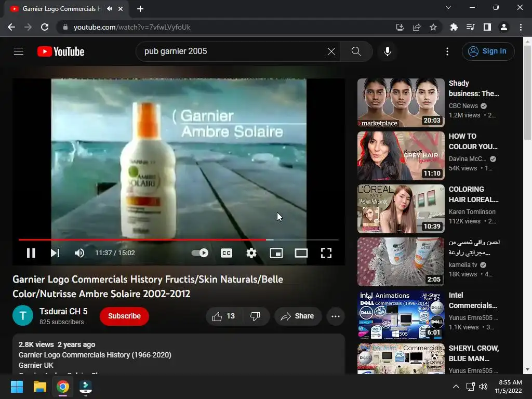The height and width of the screenshot is (399, 532).
Task: Switch to miniplayer mode
Action: pos(276,253)
